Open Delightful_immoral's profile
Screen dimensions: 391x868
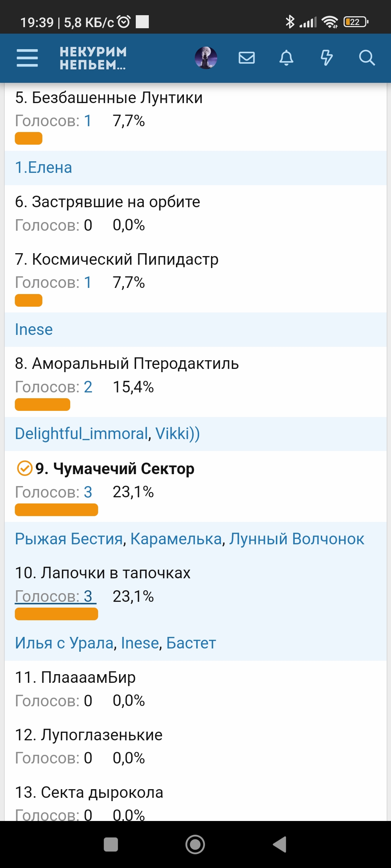coord(82,434)
